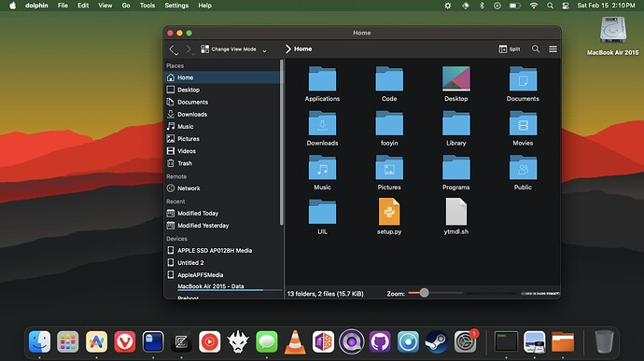644x361 pixels.
Task: Expand Change View Mode dropdown arrow
Action: coord(264,50)
